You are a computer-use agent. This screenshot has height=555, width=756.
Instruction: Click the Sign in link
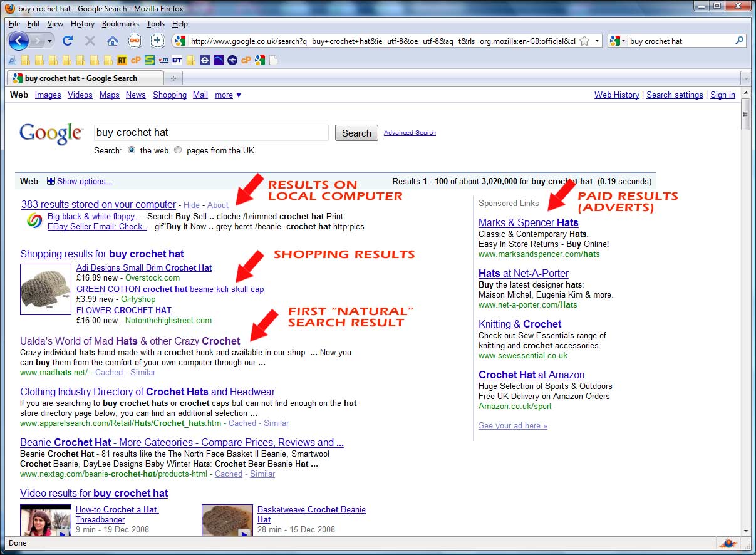(x=723, y=95)
